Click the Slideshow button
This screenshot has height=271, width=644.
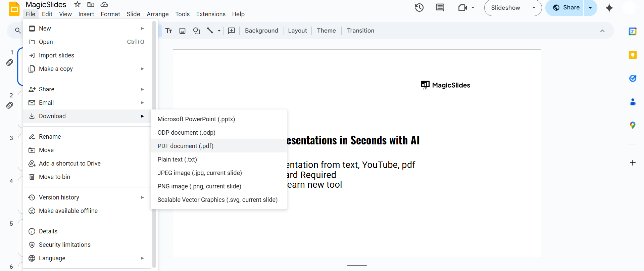[506, 8]
